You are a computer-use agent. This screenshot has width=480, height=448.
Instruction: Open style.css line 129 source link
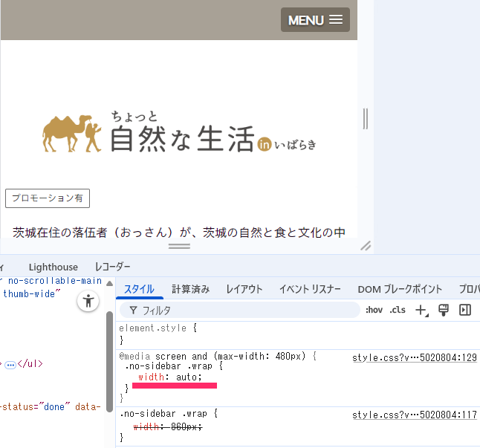(x=414, y=357)
